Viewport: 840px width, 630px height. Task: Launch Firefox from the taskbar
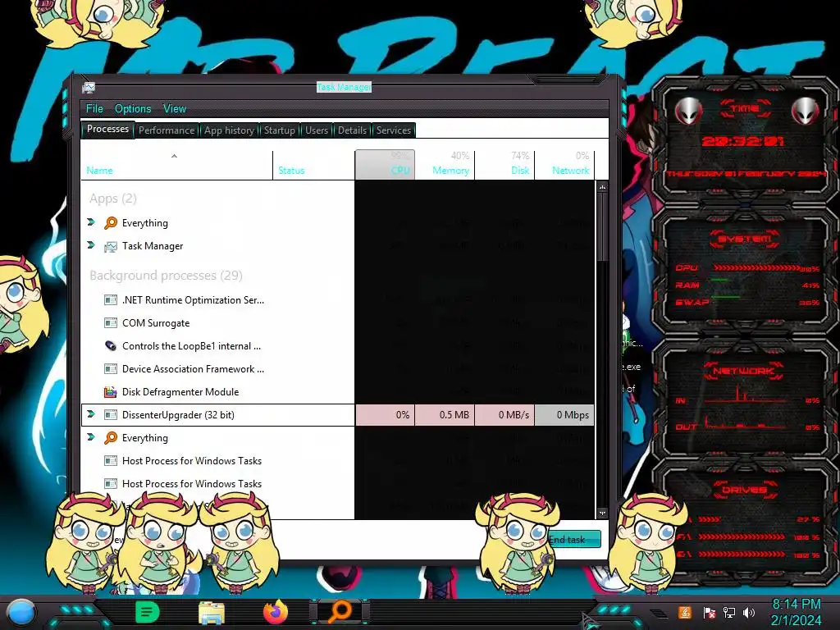click(x=276, y=612)
